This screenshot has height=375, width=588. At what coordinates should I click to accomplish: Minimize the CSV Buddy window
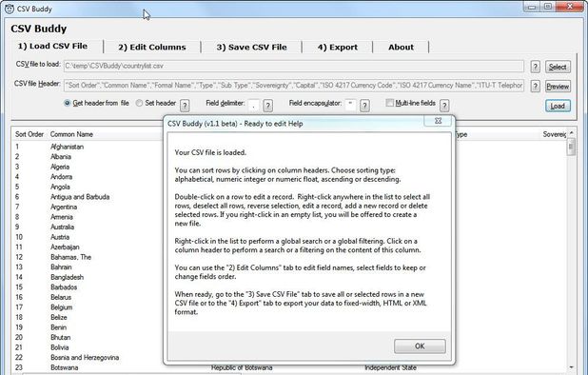point(532,7)
